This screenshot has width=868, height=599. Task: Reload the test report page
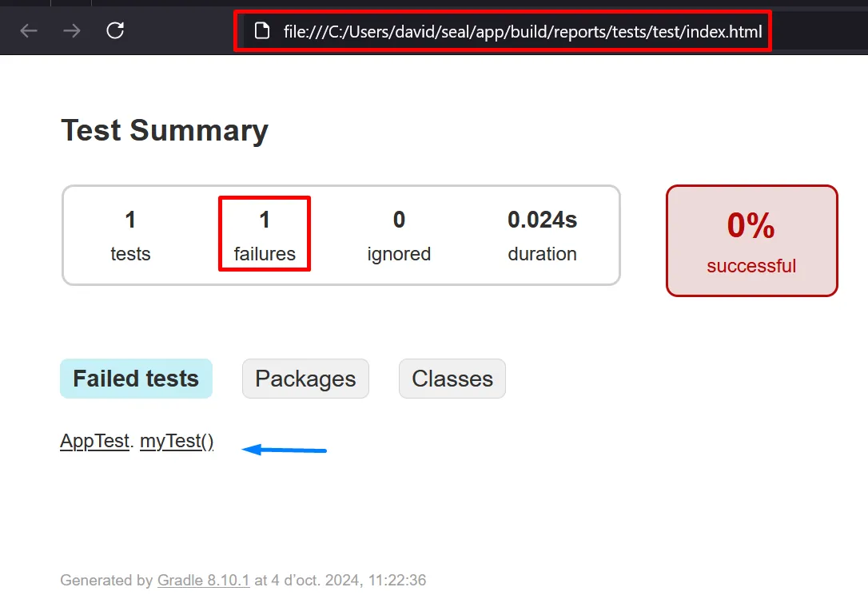point(115,31)
